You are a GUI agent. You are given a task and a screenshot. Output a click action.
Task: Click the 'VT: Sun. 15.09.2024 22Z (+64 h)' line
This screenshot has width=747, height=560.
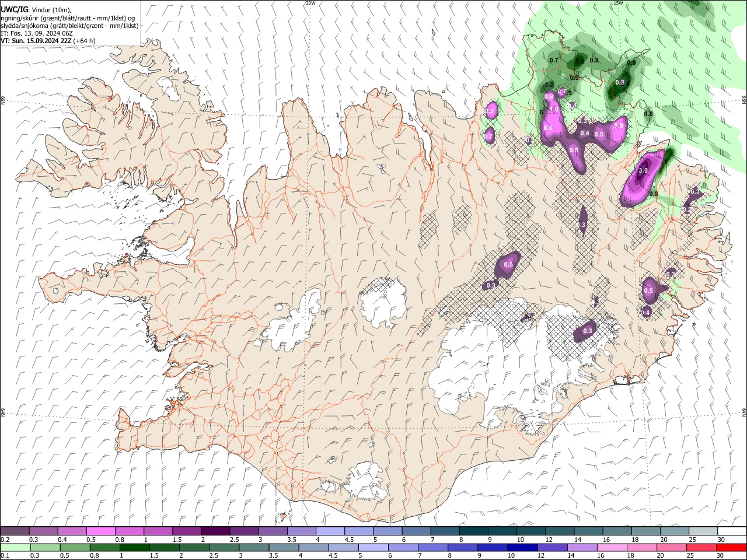tap(48, 41)
